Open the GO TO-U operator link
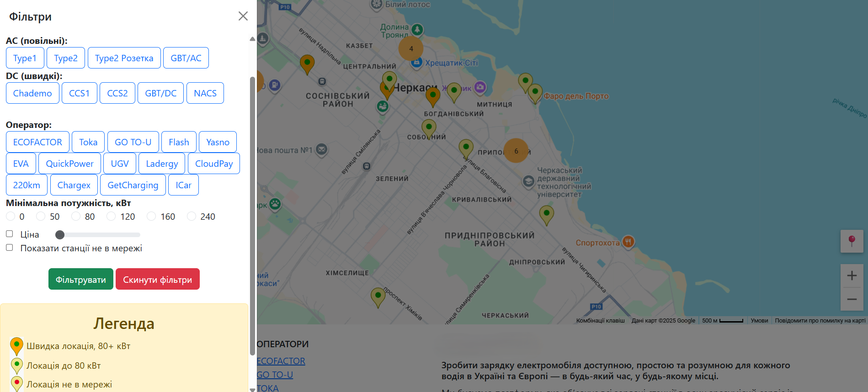868x392 pixels. click(275, 375)
